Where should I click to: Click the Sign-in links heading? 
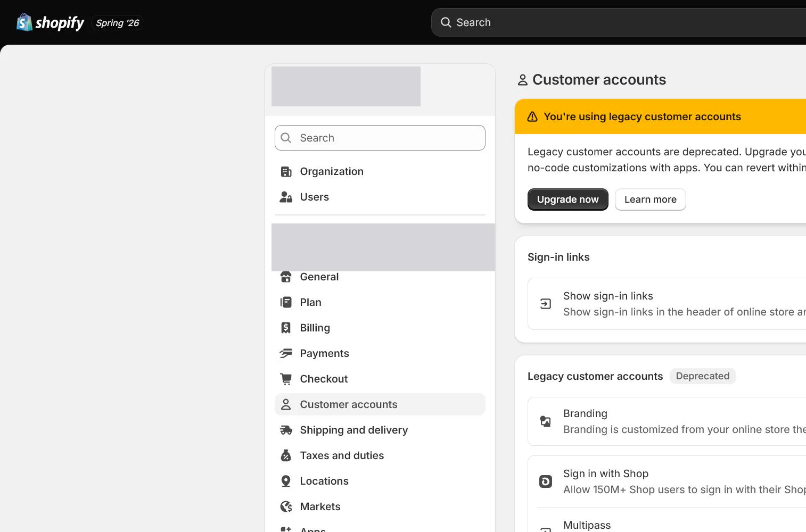tap(558, 257)
